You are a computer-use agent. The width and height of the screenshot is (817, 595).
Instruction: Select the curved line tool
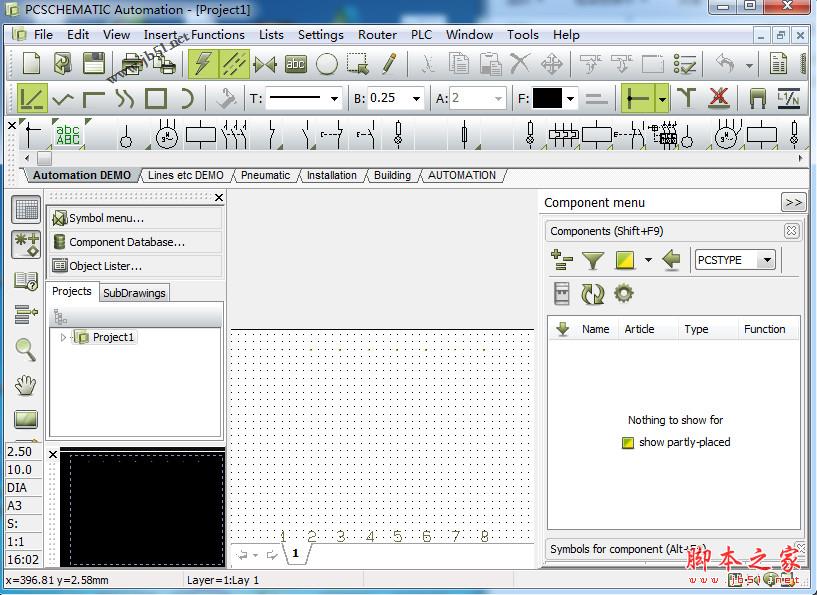[125, 98]
